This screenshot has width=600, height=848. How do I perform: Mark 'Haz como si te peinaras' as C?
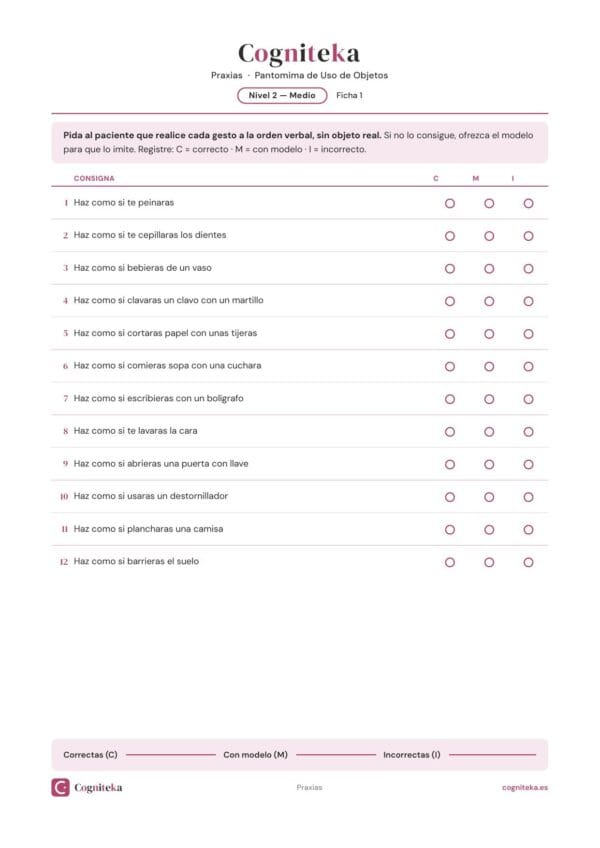pos(450,203)
